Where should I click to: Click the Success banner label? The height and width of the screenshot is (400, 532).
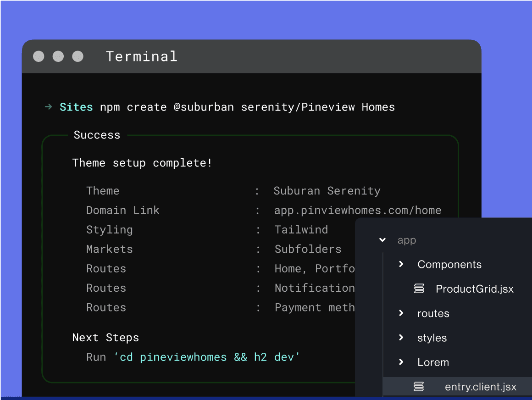point(97,135)
